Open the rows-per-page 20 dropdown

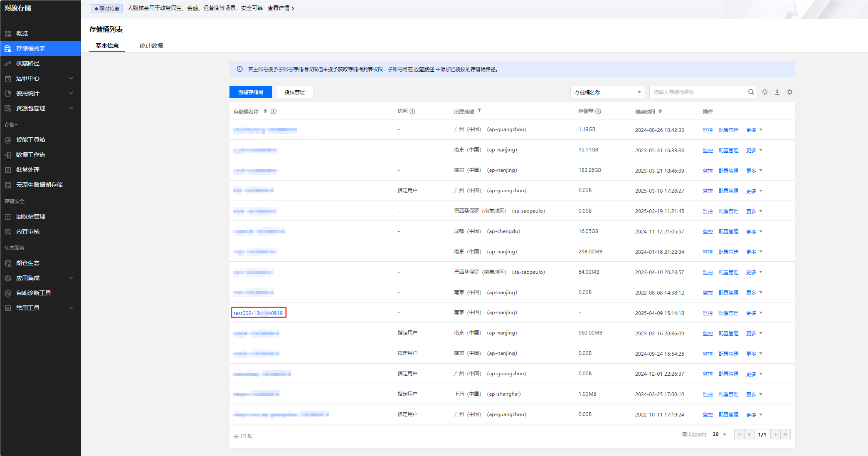719,434
